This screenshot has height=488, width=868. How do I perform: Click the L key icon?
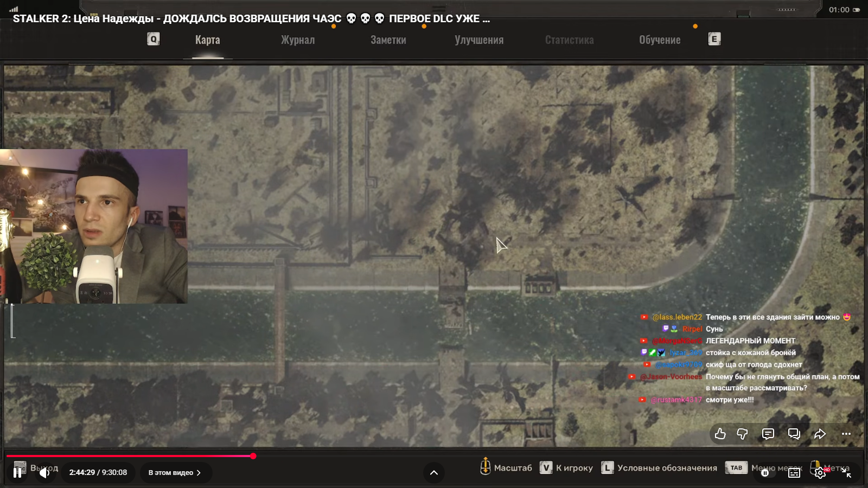[608, 467]
